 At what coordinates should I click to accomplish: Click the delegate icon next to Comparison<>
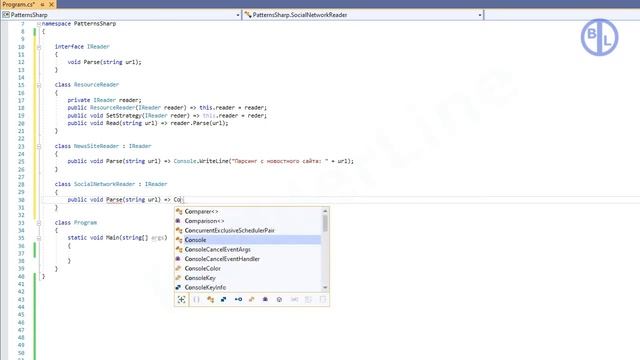pos(178,221)
